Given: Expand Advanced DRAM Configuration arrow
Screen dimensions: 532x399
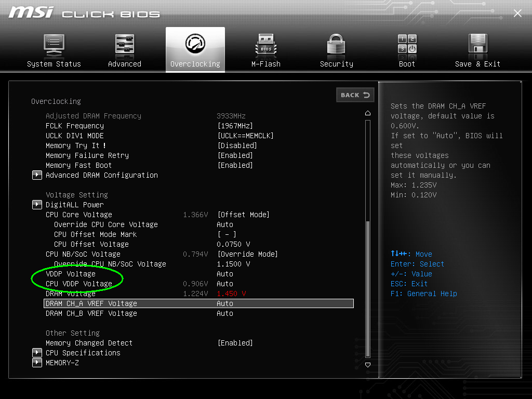Looking at the screenshot, I should [x=37, y=175].
